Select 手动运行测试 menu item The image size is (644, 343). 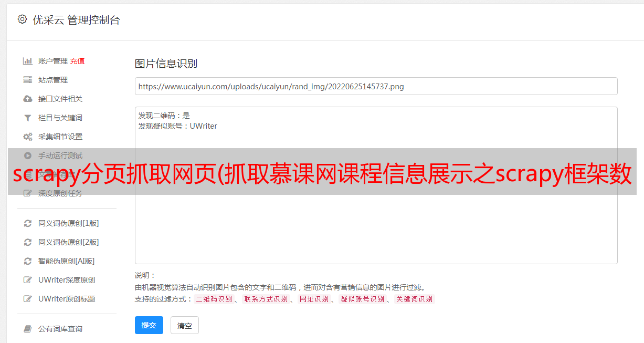pos(60,155)
